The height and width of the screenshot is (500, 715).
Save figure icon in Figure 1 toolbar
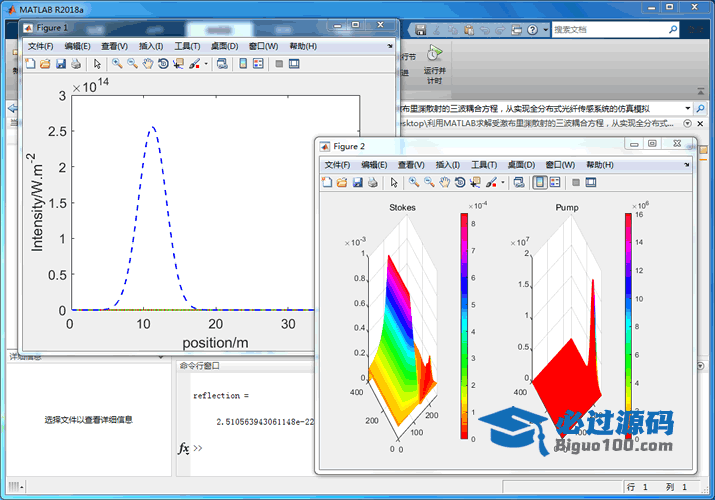coord(61,64)
